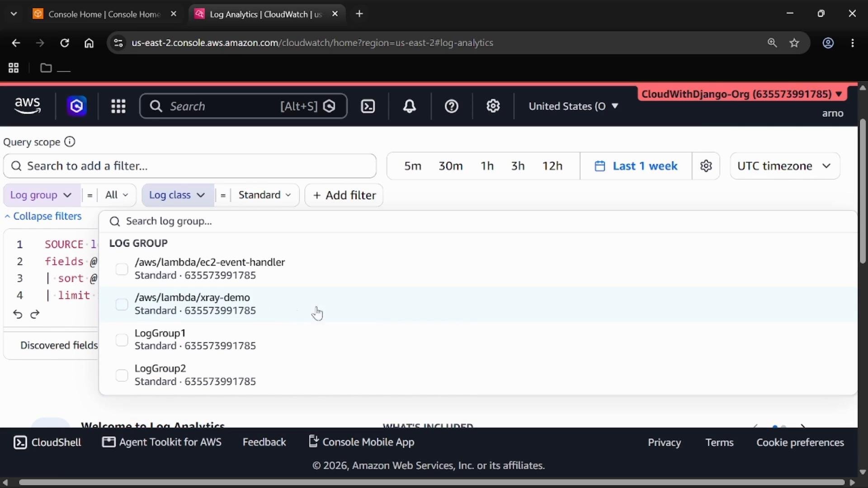
Task: Open the browser profile icon
Action: pos(828,43)
